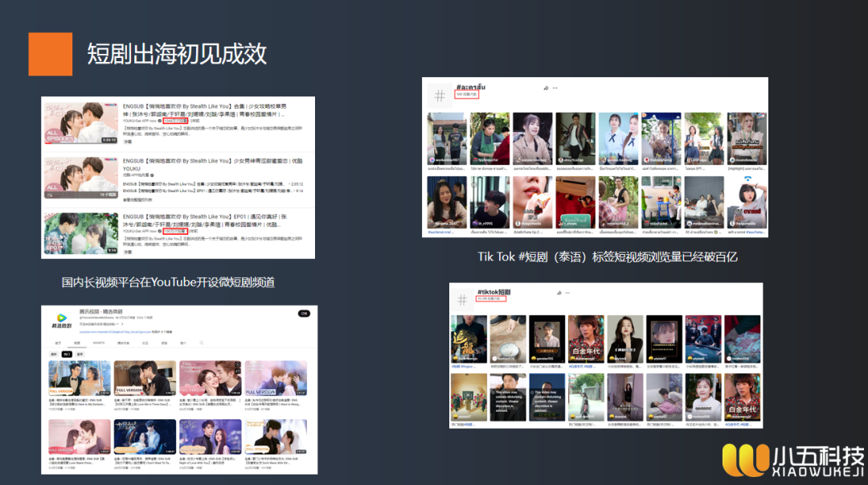Viewport: 868px width, 485px height.
Task: Click the slide title 短剧出海初见成效
Action: tap(177, 54)
